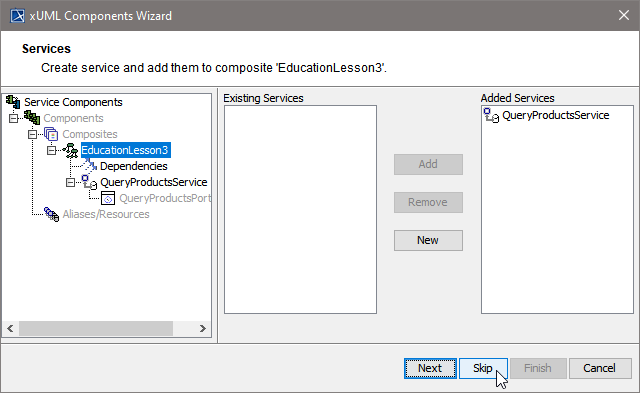Select Dependencies in the tree
Image resolution: width=640 pixels, height=393 pixels.
pos(133,166)
